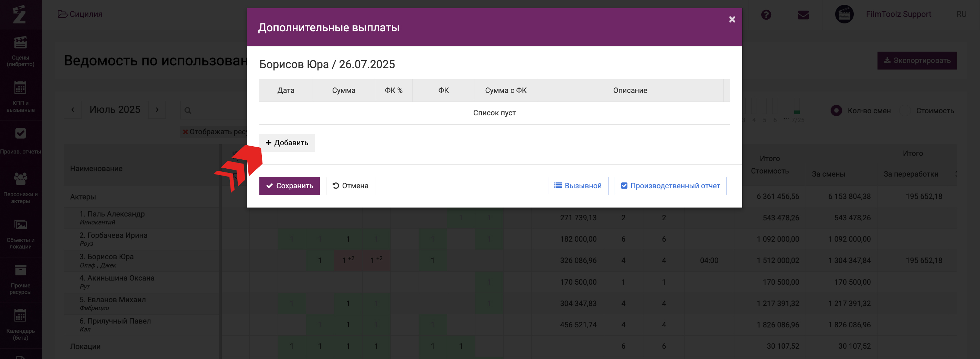980x359 pixels.
Task: Open the Сицилия project folder
Action: (80, 14)
